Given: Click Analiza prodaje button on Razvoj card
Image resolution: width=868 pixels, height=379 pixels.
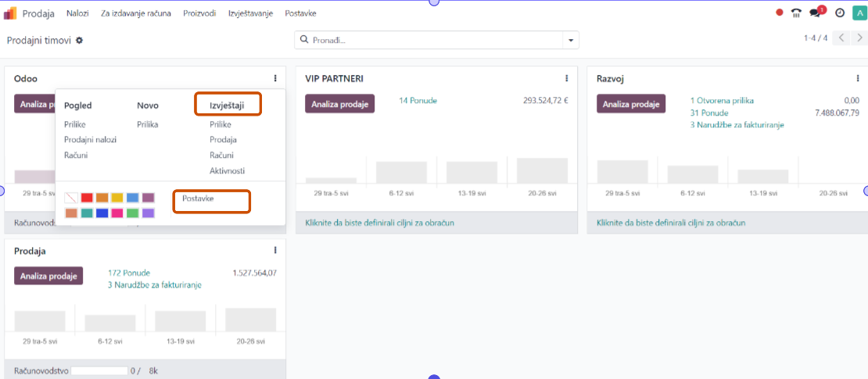Looking at the screenshot, I should click(x=631, y=104).
